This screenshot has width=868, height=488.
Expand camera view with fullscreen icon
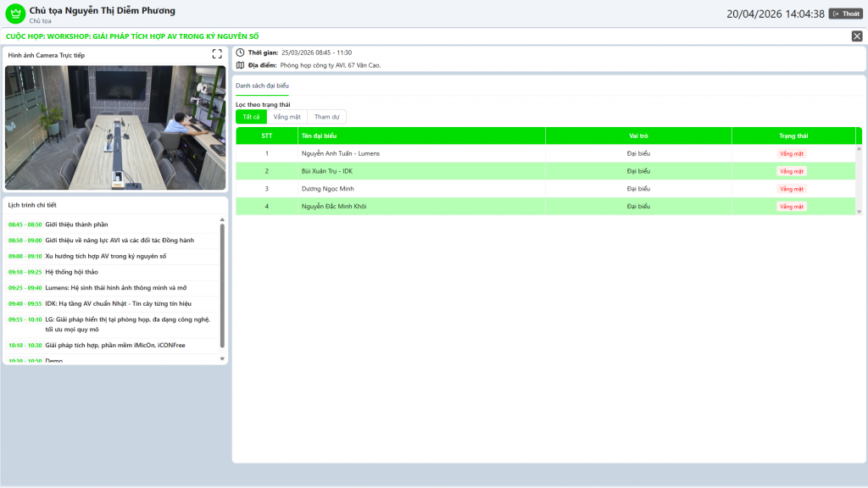pos(217,54)
